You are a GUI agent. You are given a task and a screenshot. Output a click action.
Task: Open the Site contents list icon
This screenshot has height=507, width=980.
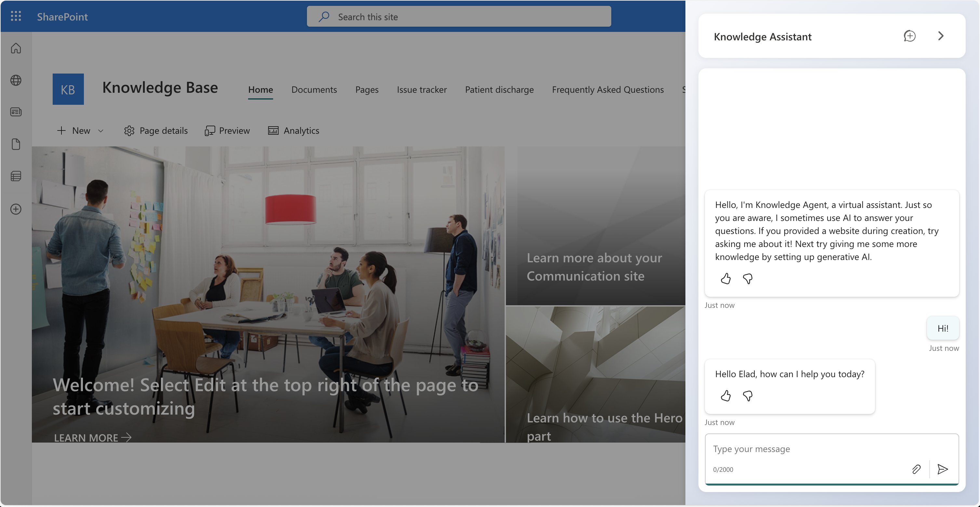[16, 176]
